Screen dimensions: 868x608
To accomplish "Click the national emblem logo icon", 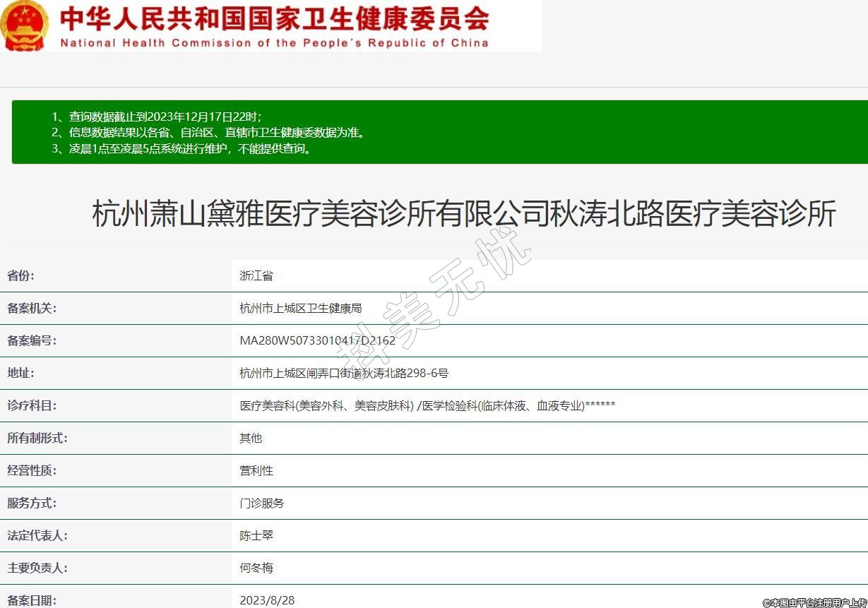I will point(25,25).
